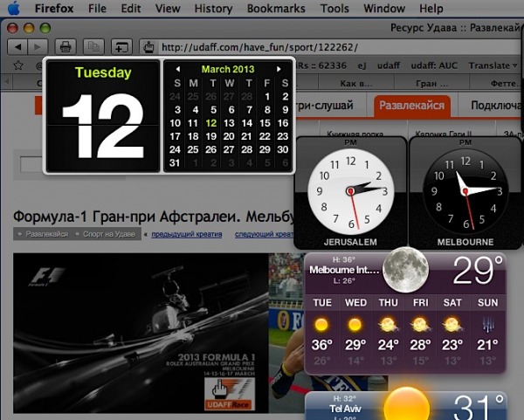
Task: Open the Bookmarks menu
Action: 276,9
